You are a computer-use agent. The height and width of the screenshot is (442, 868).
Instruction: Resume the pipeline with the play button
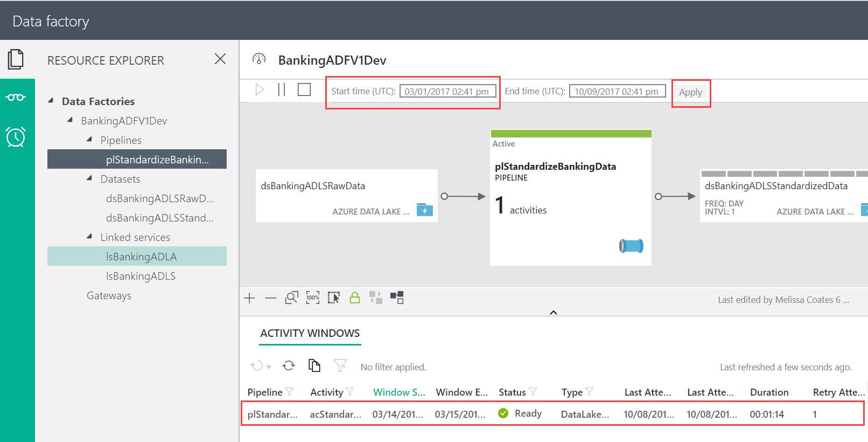point(260,89)
